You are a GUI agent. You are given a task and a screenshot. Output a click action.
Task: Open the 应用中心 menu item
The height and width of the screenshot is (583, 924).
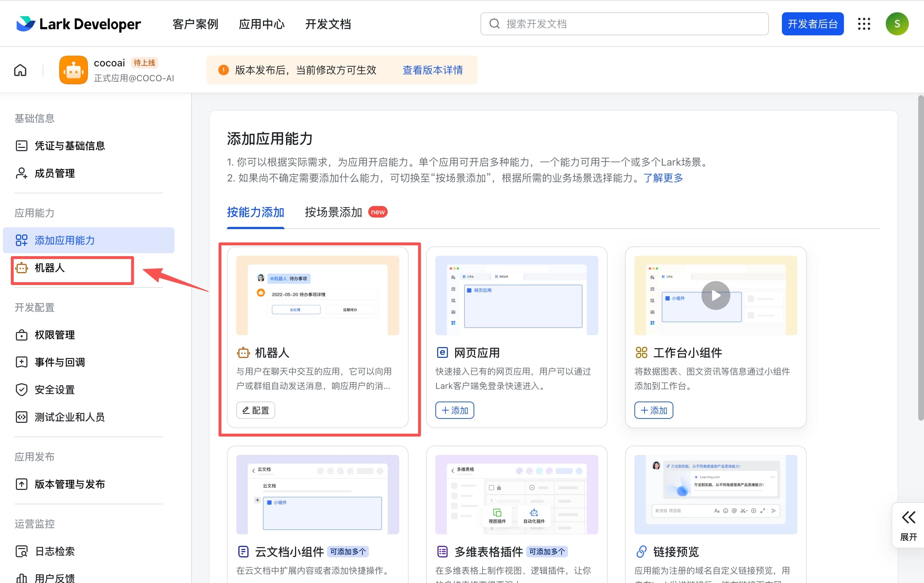261,24
